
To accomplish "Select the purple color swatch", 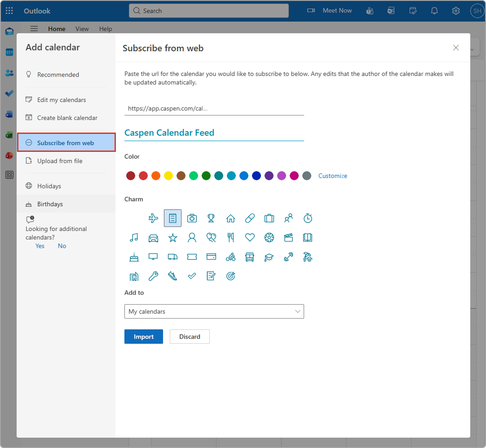I will (x=269, y=176).
